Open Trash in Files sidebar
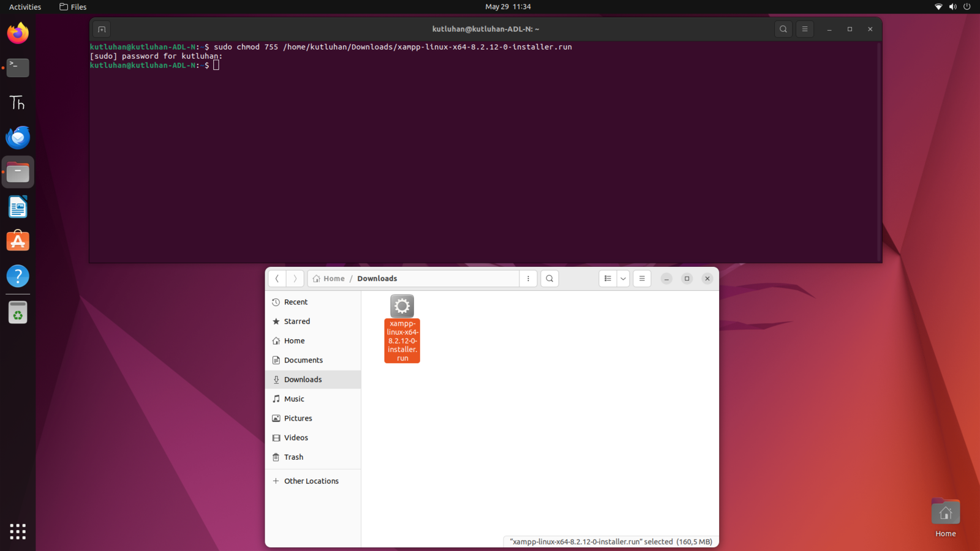Viewport: 980px width, 551px height. pyautogui.click(x=313, y=457)
